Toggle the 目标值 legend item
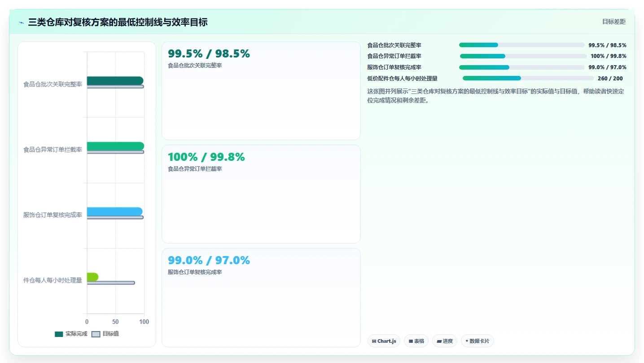644x363 pixels. [105, 334]
